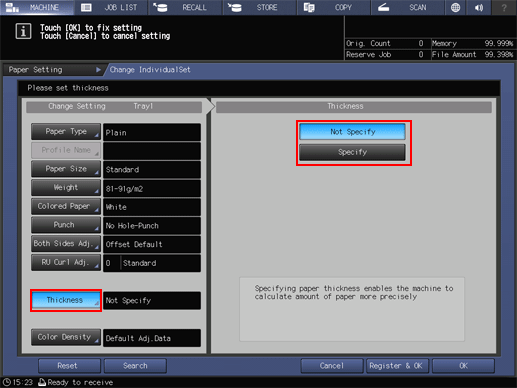Click the Store disk icon

click(235, 7)
